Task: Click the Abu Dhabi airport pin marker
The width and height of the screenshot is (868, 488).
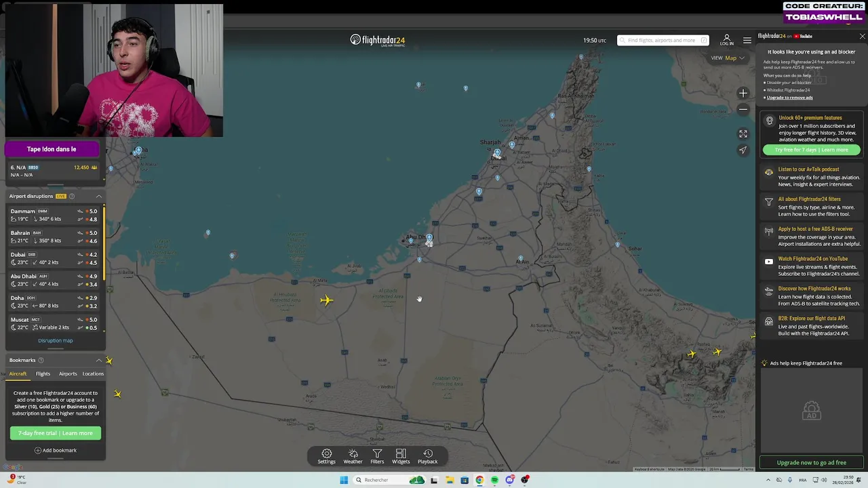Action: click(x=429, y=240)
